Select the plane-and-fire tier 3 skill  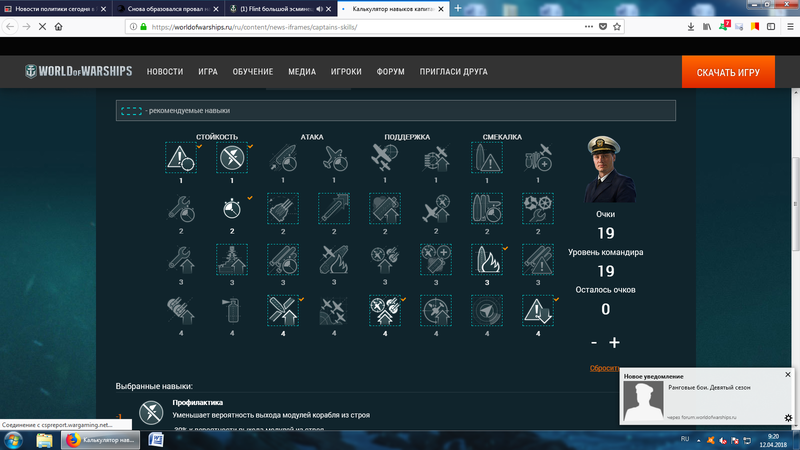pos(334,260)
